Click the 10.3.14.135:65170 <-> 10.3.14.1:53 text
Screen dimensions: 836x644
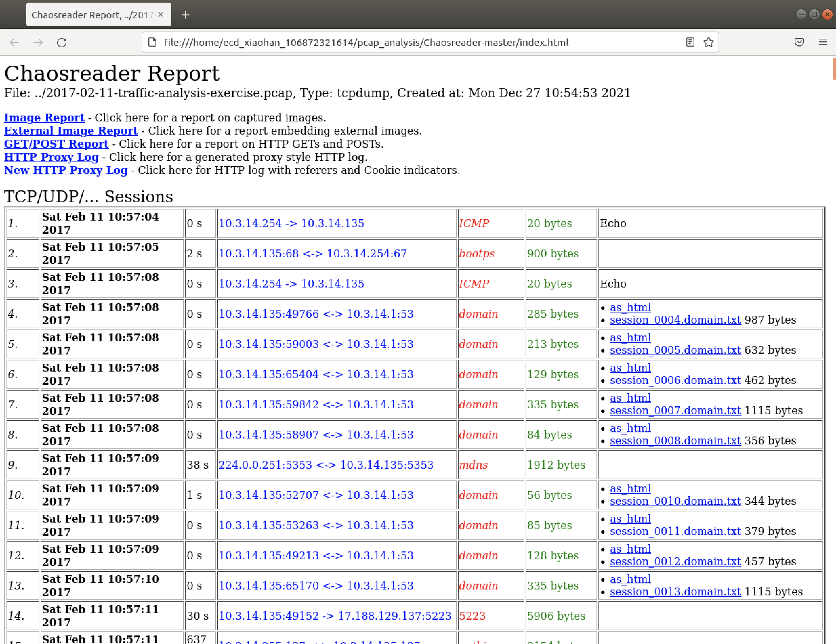click(316, 586)
